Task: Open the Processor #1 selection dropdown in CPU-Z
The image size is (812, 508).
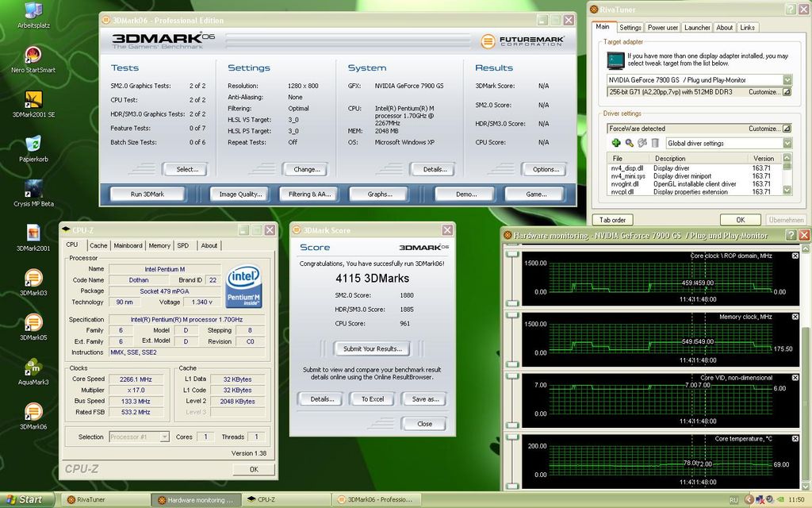Action: 164,437
